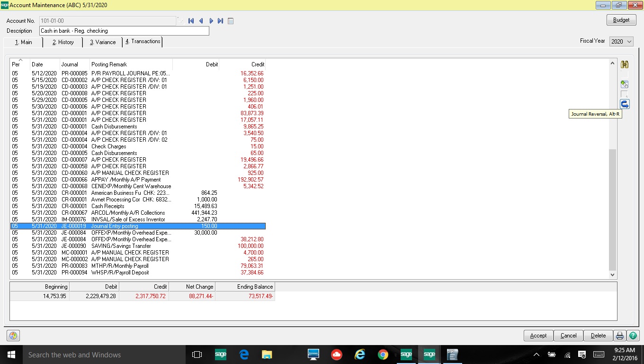The height and width of the screenshot is (364, 644).
Task: Switch to the History tab
Action: coord(63,42)
